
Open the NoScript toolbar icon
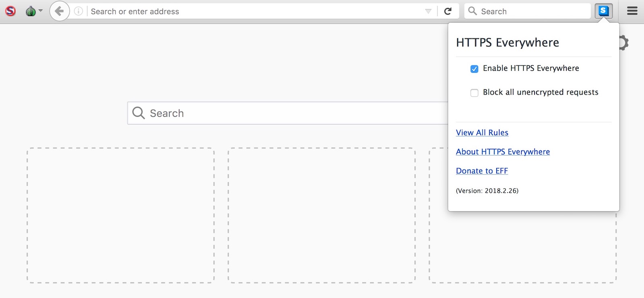click(x=10, y=11)
